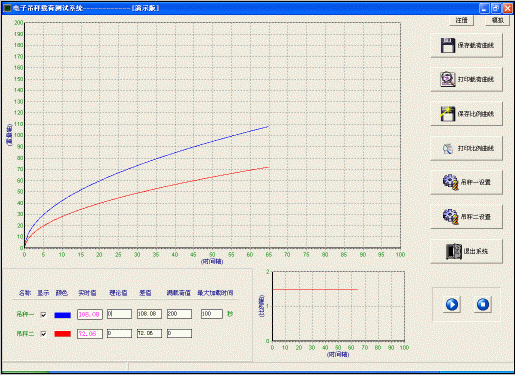Click the full-load value field showing 200
The image size is (515, 375).
pos(179,314)
